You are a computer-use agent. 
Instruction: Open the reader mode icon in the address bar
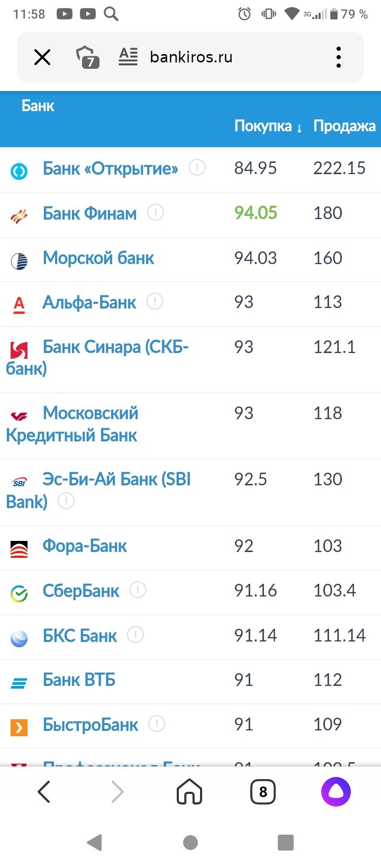coord(128,57)
